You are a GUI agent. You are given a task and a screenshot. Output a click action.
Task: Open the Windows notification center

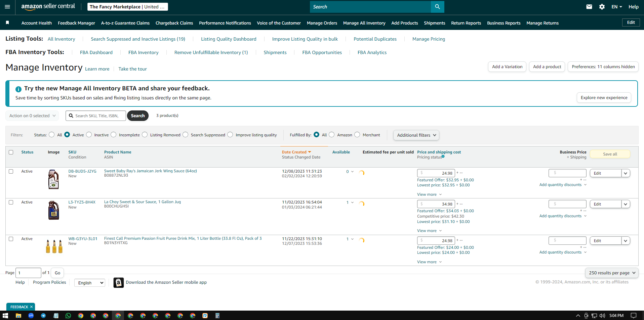point(634,316)
